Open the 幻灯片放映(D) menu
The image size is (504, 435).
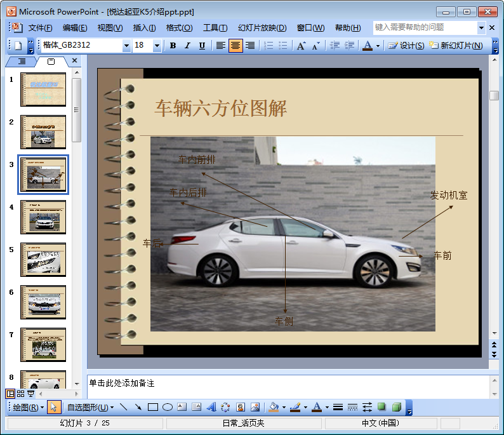tap(262, 28)
